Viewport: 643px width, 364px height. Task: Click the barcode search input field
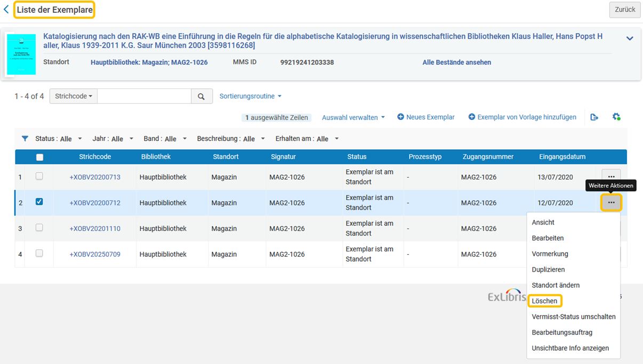coord(144,96)
